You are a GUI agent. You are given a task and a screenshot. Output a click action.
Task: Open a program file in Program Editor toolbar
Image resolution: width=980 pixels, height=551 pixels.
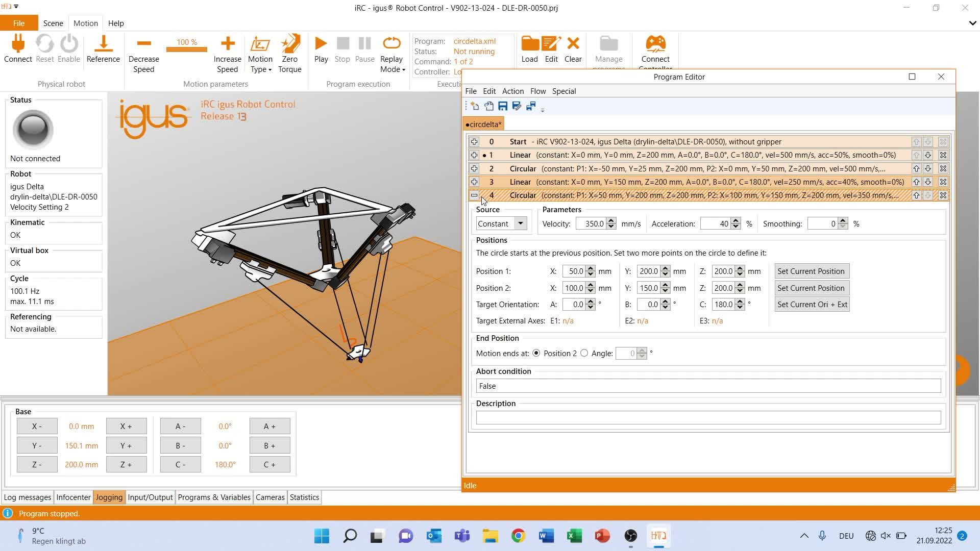(x=489, y=106)
